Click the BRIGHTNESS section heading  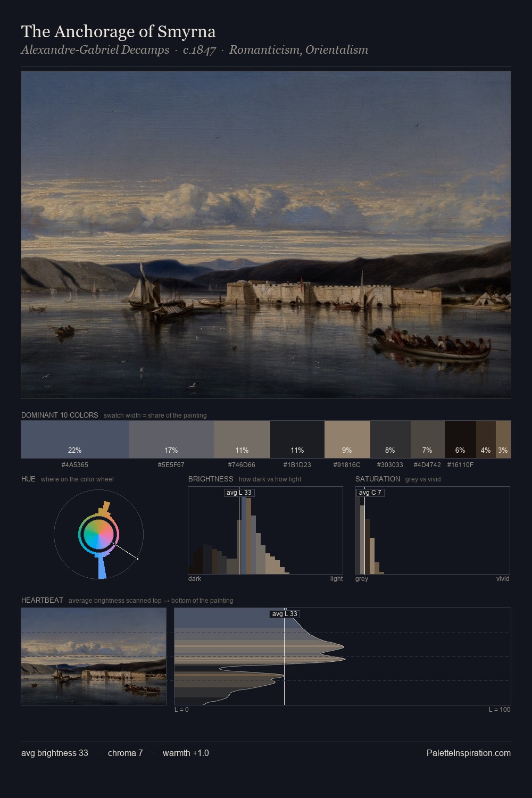pos(211,479)
